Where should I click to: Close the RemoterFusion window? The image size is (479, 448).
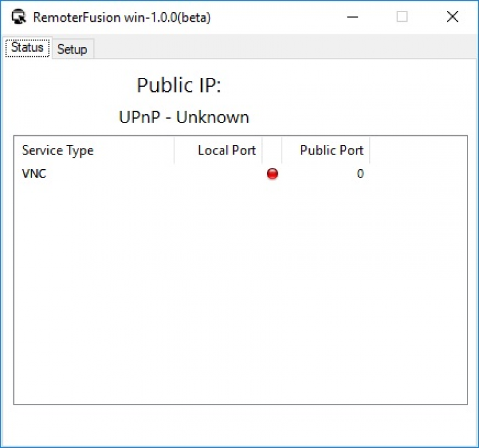click(452, 17)
